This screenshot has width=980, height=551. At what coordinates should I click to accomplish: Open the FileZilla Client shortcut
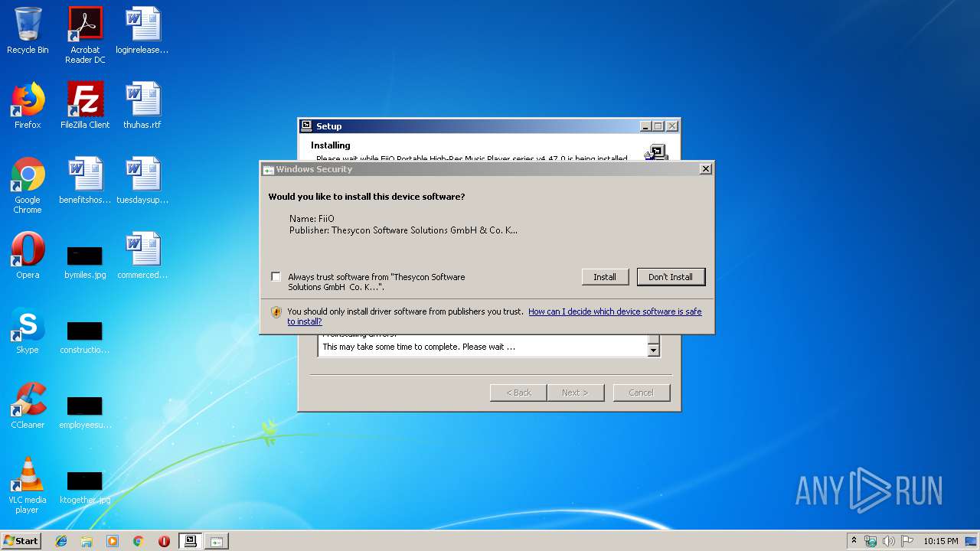click(85, 106)
